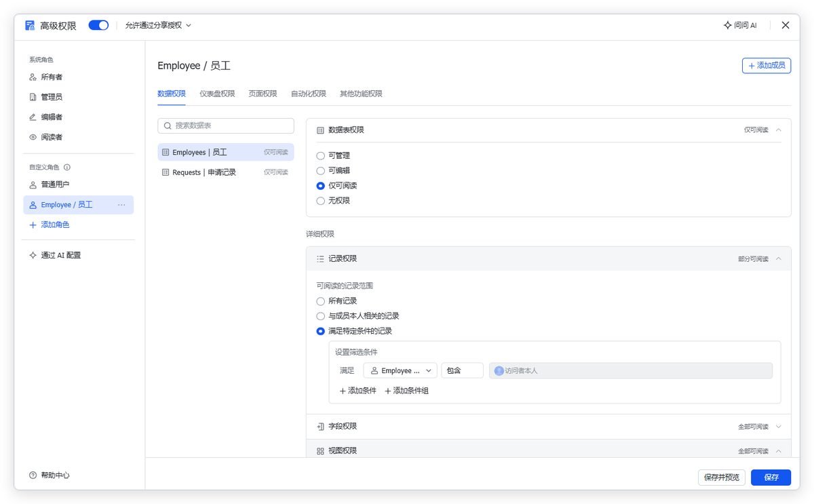Collapse the 记录权限 section
The width and height of the screenshot is (814, 504).
(778, 259)
